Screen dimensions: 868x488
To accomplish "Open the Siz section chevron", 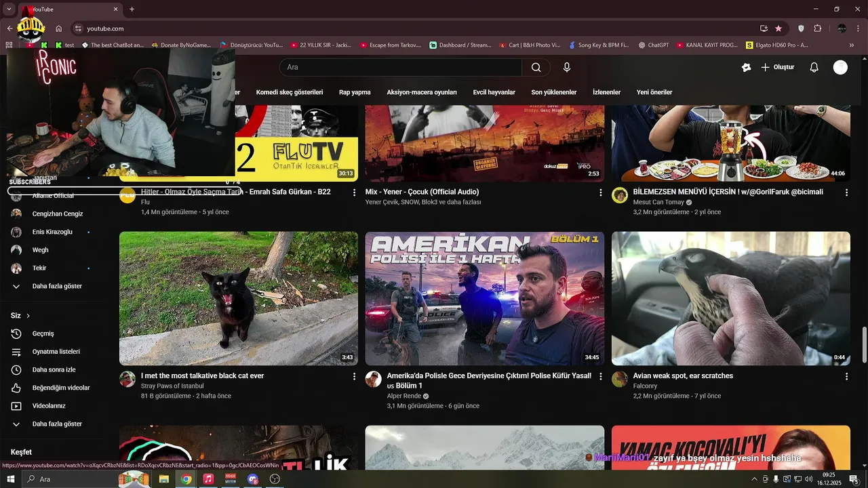I will (x=28, y=316).
